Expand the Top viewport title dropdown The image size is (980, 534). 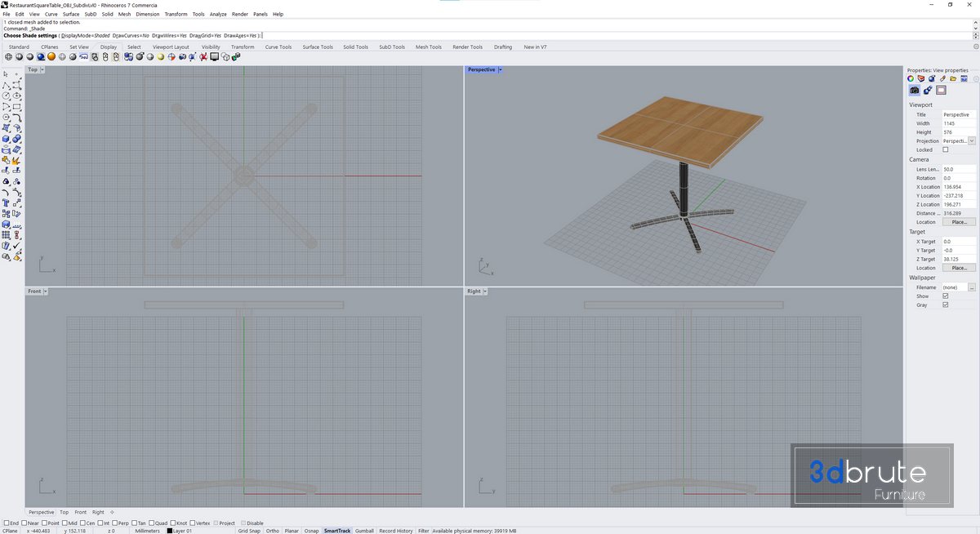43,70
